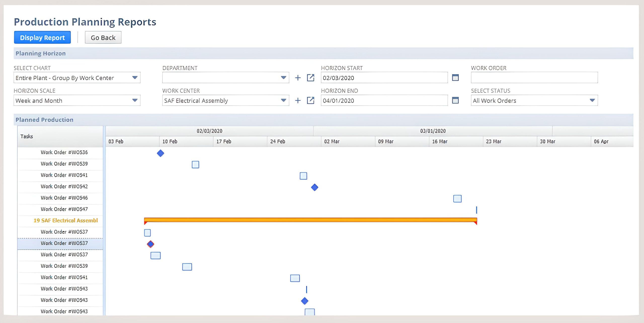Click the 02/03/2020 month header
Viewport: 644px width, 323px height.
[209, 131]
